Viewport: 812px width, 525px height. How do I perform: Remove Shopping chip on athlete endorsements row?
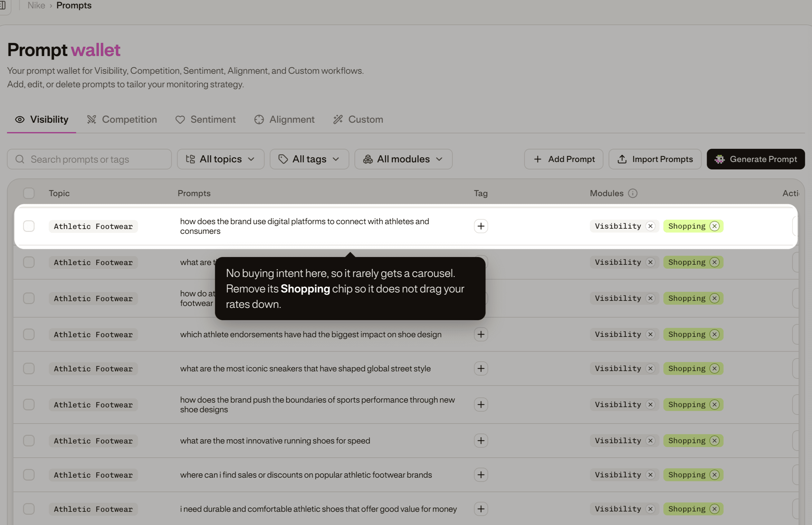714,334
